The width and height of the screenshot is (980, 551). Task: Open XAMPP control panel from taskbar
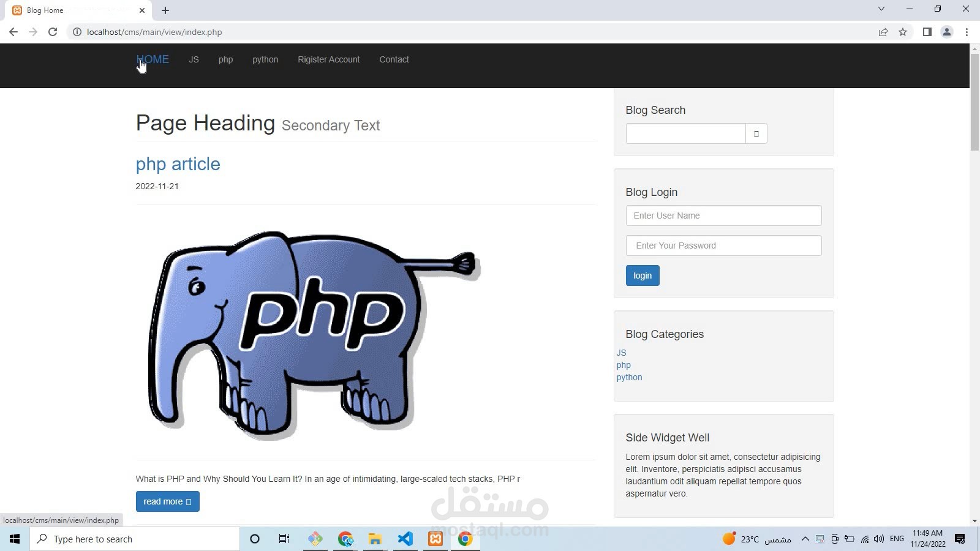point(435,539)
